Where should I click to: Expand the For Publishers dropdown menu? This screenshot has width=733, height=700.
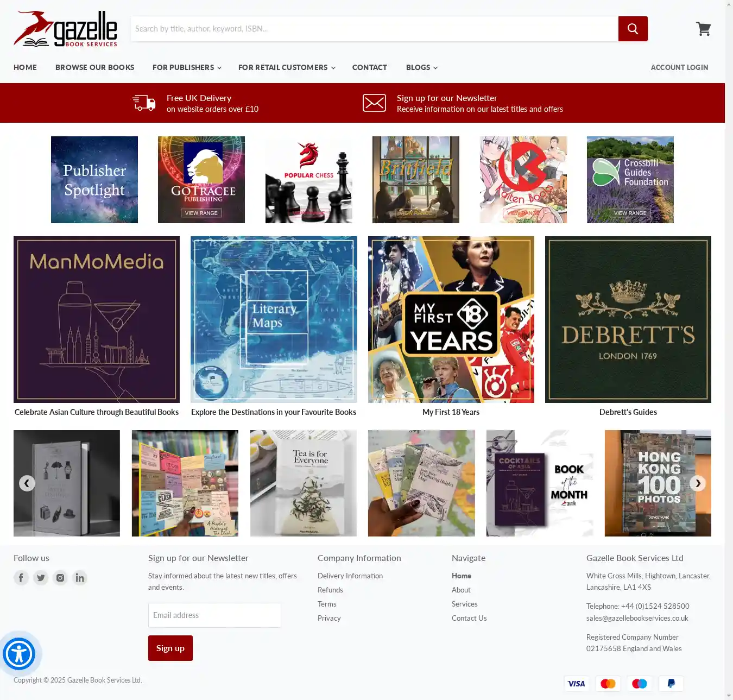[186, 67]
